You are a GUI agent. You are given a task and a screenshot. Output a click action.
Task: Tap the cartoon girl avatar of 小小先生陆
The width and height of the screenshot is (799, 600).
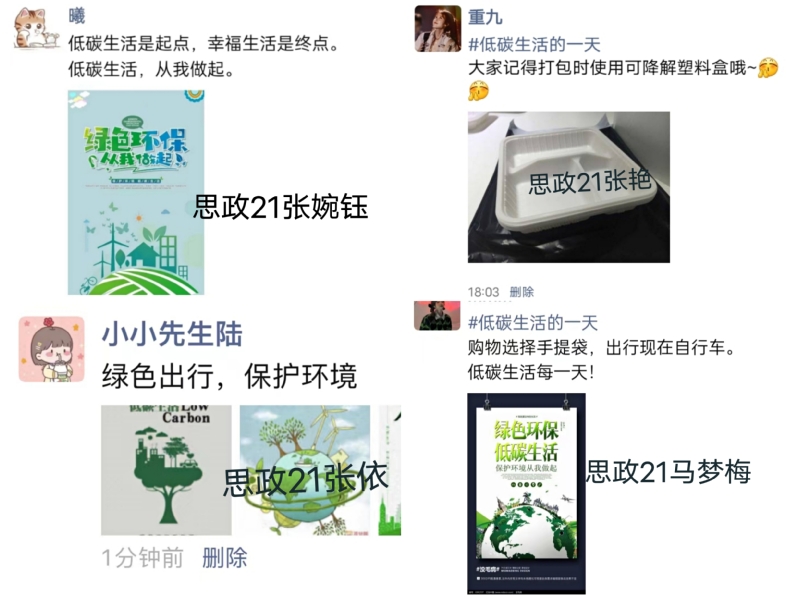tap(51, 349)
